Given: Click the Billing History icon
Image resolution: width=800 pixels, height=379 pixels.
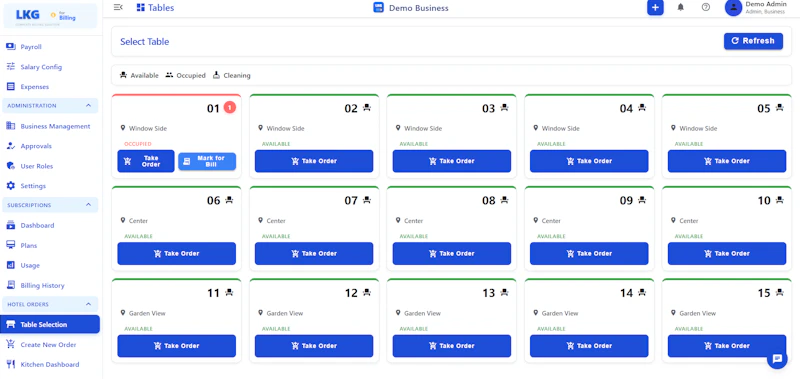Looking at the screenshot, I should click(11, 285).
